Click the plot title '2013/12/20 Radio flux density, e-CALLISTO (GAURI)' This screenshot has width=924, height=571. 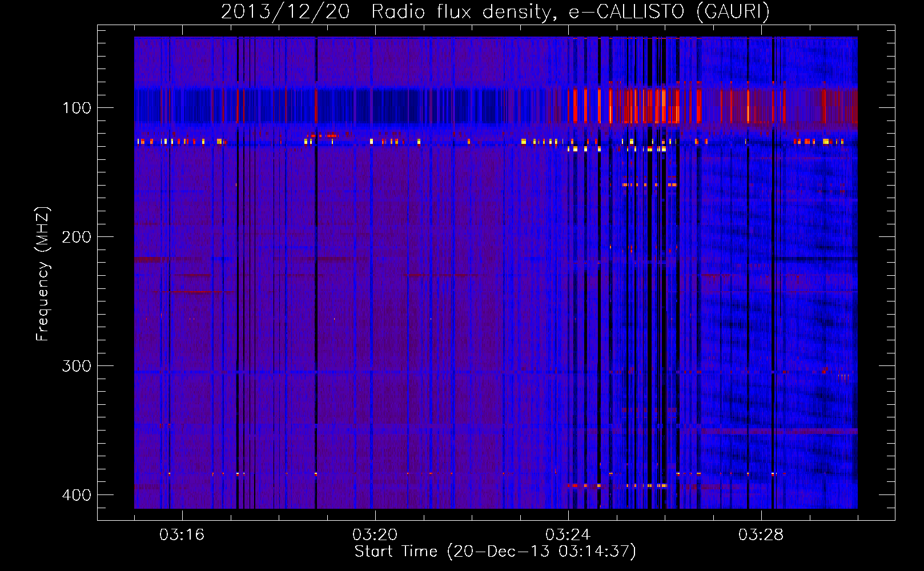[x=495, y=11]
